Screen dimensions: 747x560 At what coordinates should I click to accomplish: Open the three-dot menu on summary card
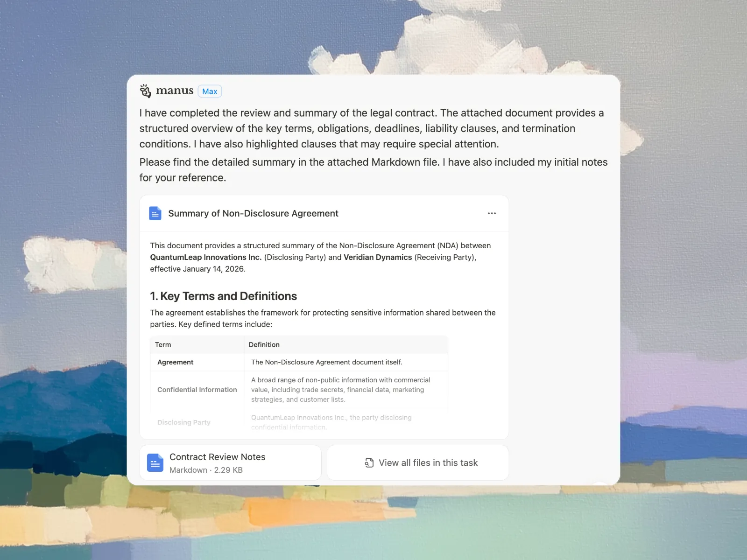[492, 213]
